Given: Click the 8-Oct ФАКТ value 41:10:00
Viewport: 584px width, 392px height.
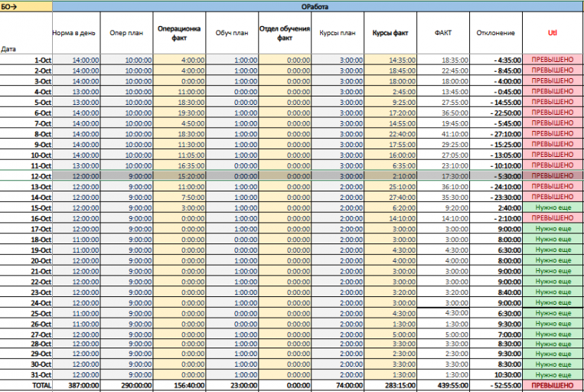Looking at the screenshot, I should tap(443, 134).
